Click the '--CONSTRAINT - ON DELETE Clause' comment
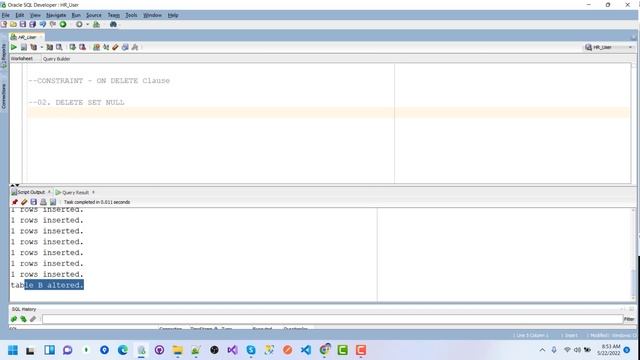This screenshot has width=640, height=360. click(99, 81)
